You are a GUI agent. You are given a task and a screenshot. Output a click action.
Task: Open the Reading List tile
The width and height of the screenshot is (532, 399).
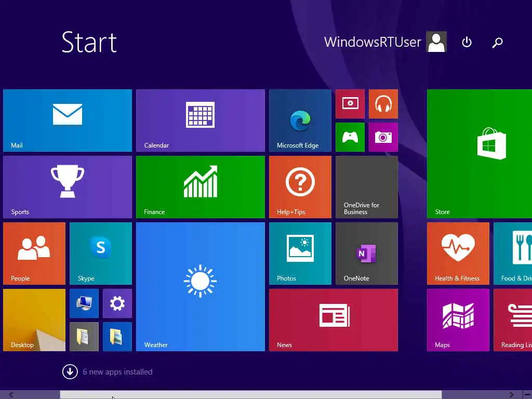coord(513,320)
